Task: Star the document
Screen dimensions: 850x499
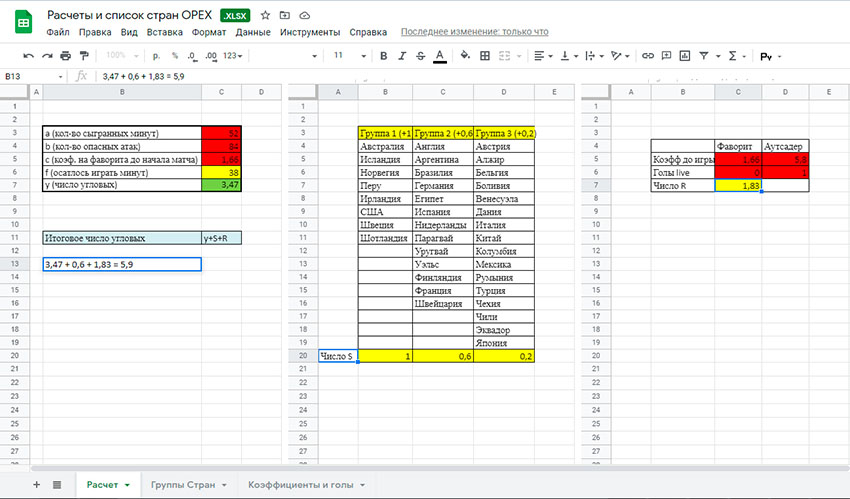Action: [x=265, y=15]
